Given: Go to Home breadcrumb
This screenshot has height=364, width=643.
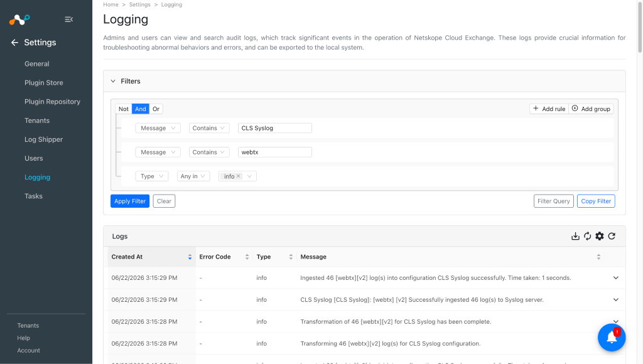Looking at the screenshot, I should [x=111, y=4].
